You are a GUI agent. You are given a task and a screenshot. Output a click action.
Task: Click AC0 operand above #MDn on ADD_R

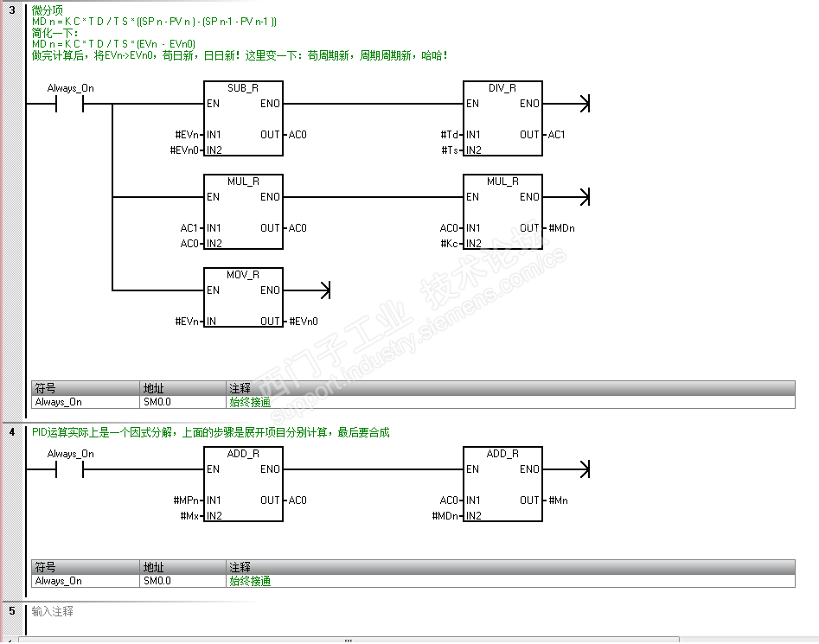[449, 501]
